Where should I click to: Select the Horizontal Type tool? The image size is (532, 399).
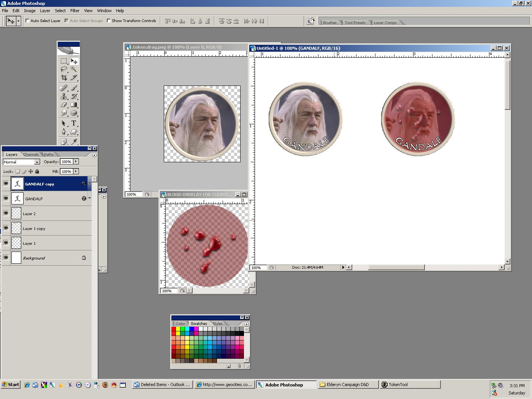[x=74, y=123]
